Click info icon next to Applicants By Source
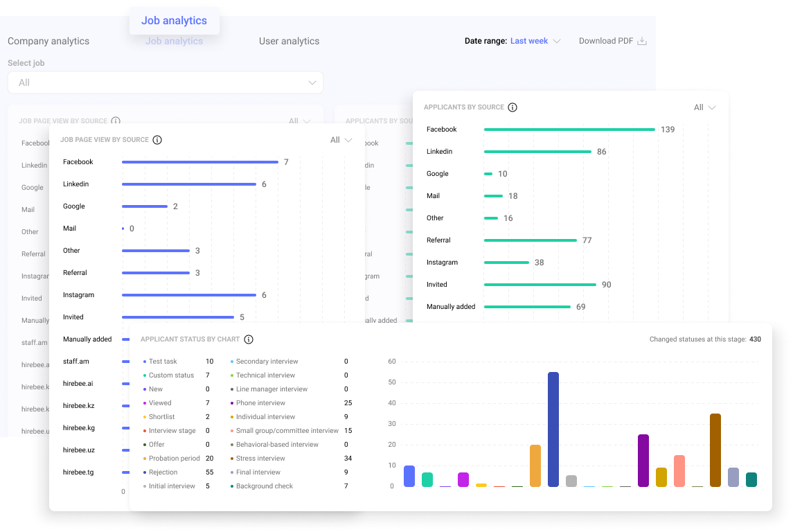 click(513, 107)
